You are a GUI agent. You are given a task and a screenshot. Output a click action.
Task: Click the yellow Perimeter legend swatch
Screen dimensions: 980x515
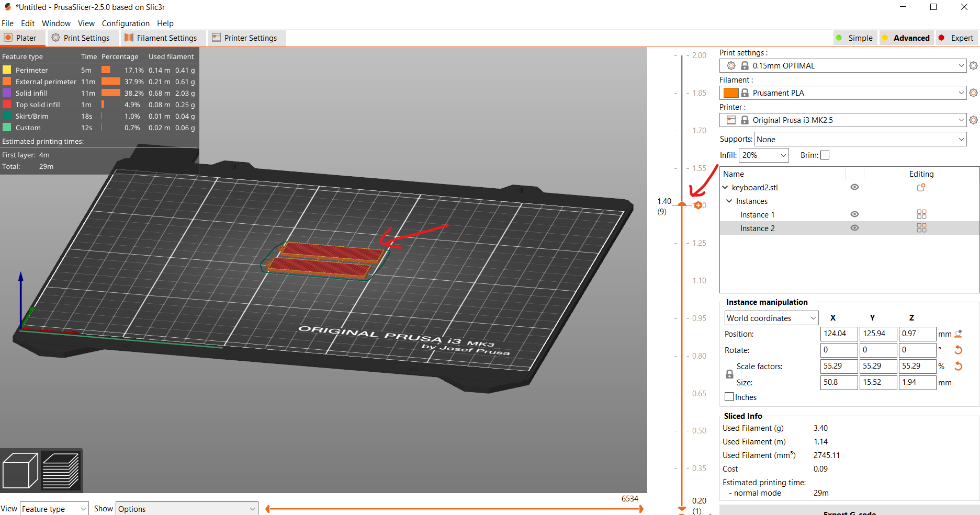pos(7,70)
